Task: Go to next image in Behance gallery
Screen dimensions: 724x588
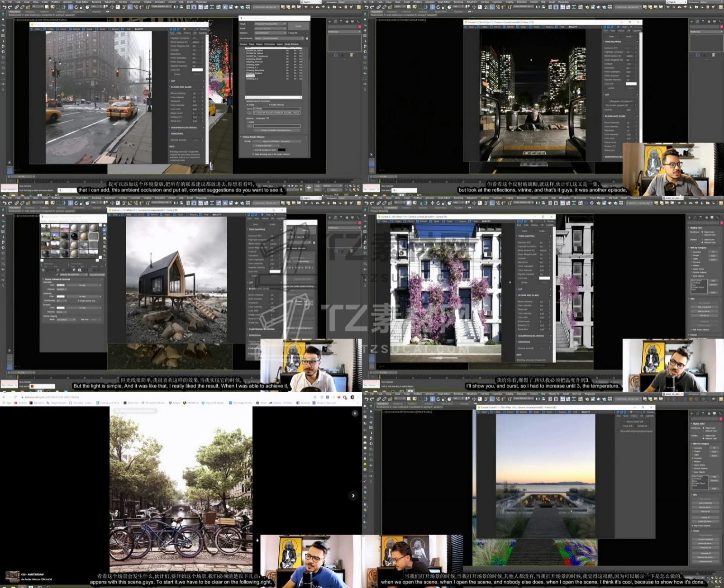Action: pos(353,496)
